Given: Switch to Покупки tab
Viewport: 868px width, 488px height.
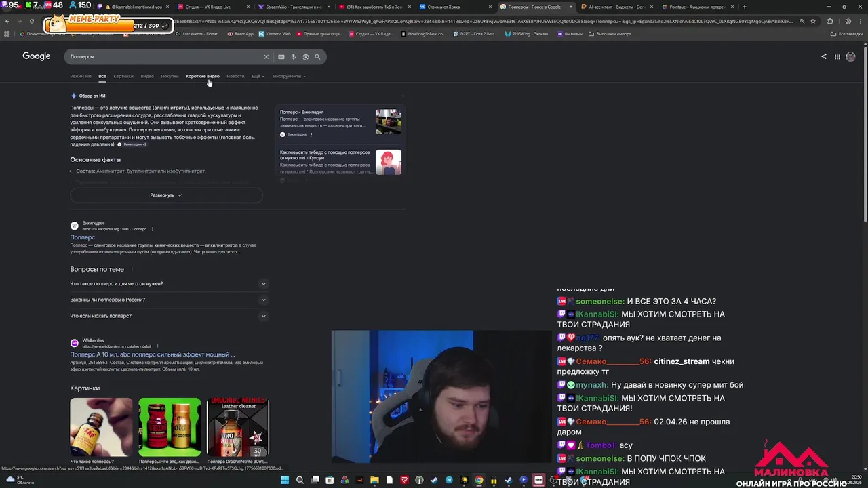Looking at the screenshot, I should pos(170,76).
